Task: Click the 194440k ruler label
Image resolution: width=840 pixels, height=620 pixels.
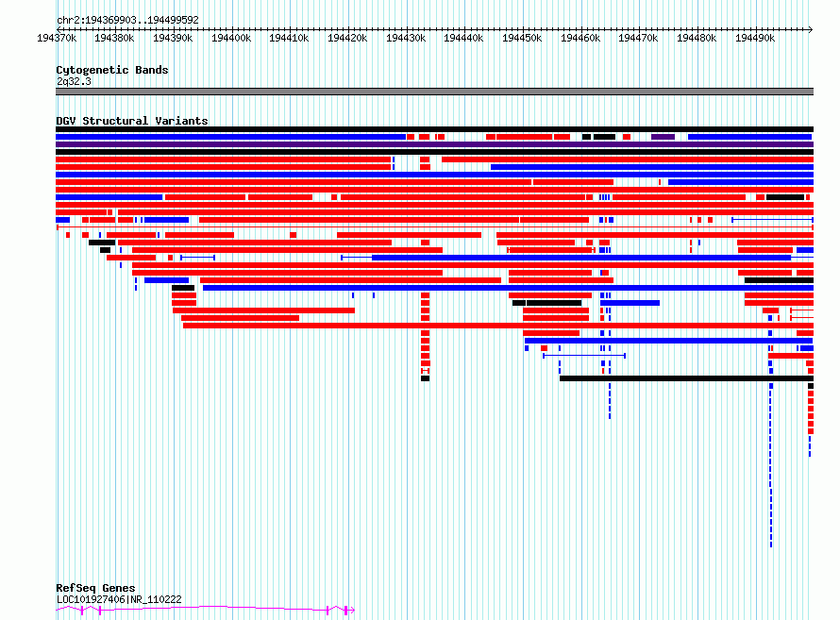Action: pyautogui.click(x=463, y=38)
